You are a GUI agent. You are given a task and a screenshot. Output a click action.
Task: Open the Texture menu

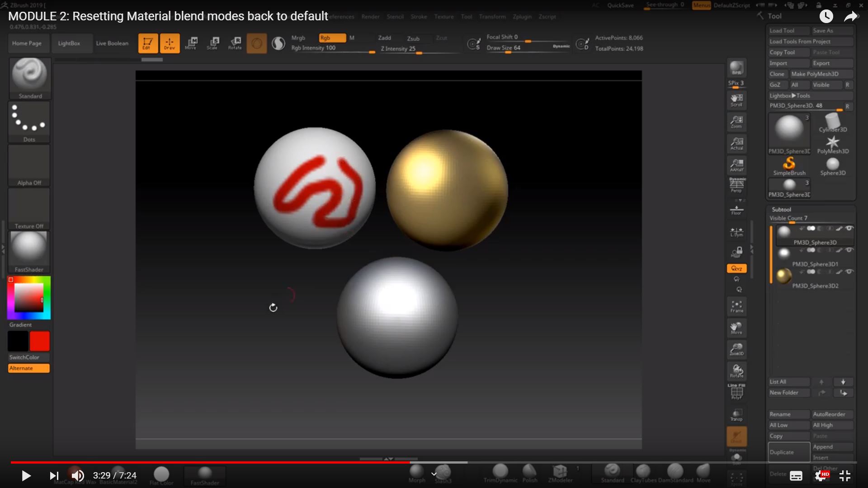tap(444, 17)
